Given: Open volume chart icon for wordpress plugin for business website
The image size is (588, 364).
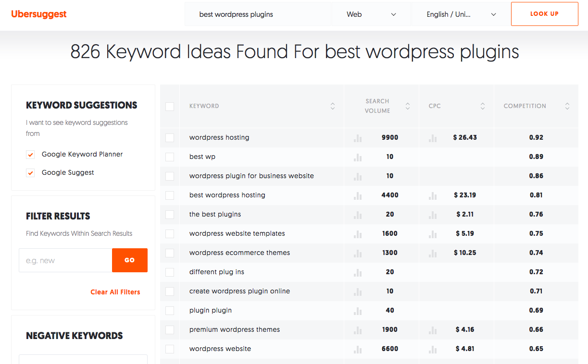Looking at the screenshot, I should tap(358, 176).
